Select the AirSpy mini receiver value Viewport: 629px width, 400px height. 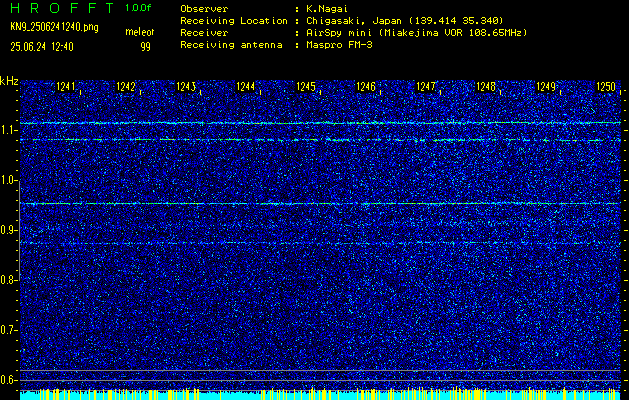tap(416, 33)
